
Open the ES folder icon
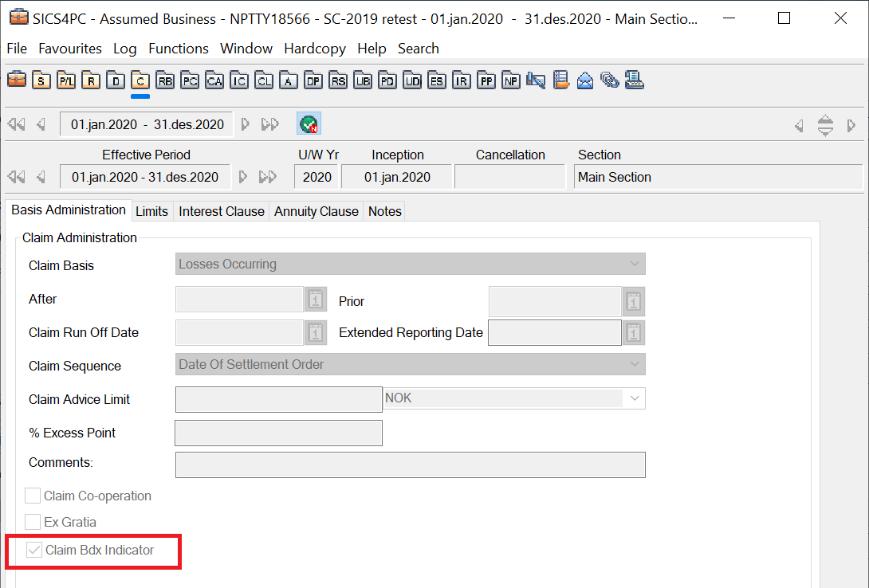(x=436, y=80)
